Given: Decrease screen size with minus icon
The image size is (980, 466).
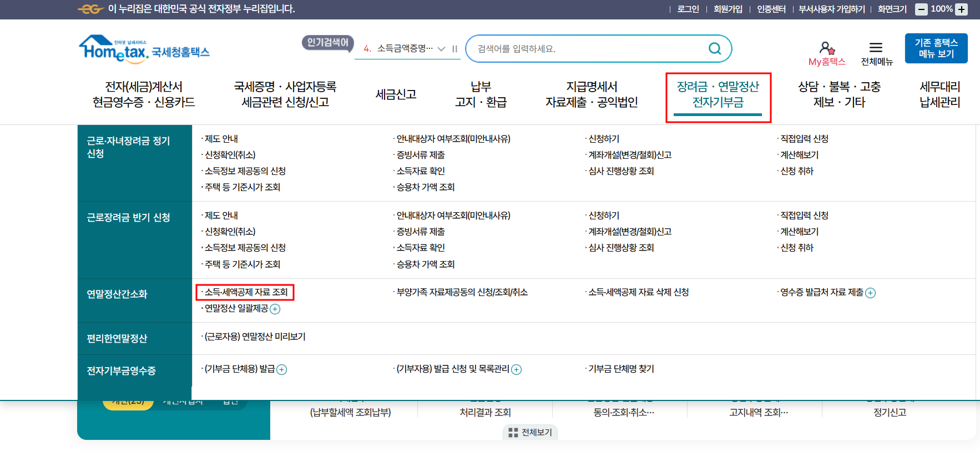Looking at the screenshot, I should tap(921, 9).
